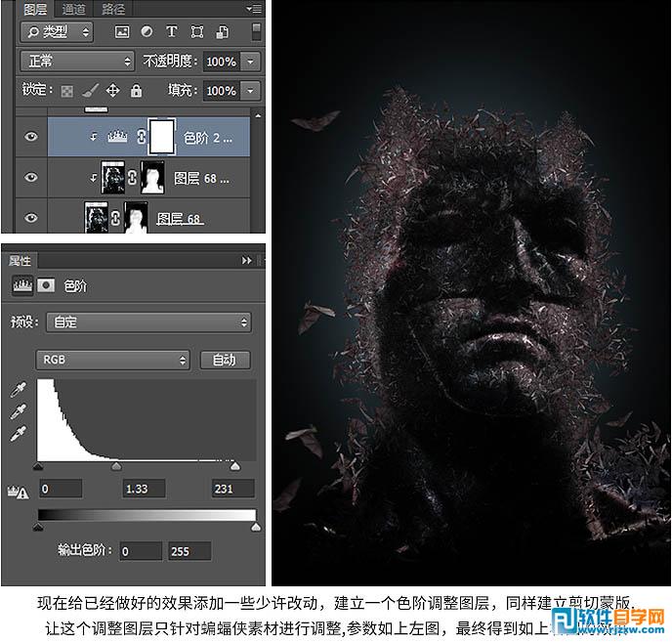Hide the underlined 图层 68 layer
This screenshot has width=672, height=643.
[31, 218]
